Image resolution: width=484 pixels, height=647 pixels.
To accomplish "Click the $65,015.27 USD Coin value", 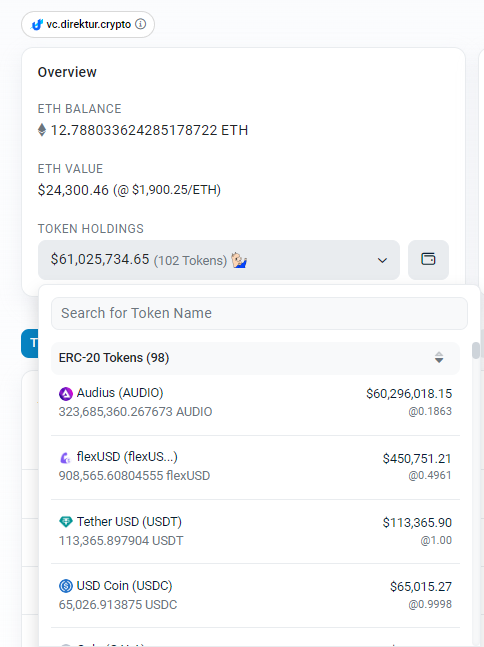I will pos(421,587).
